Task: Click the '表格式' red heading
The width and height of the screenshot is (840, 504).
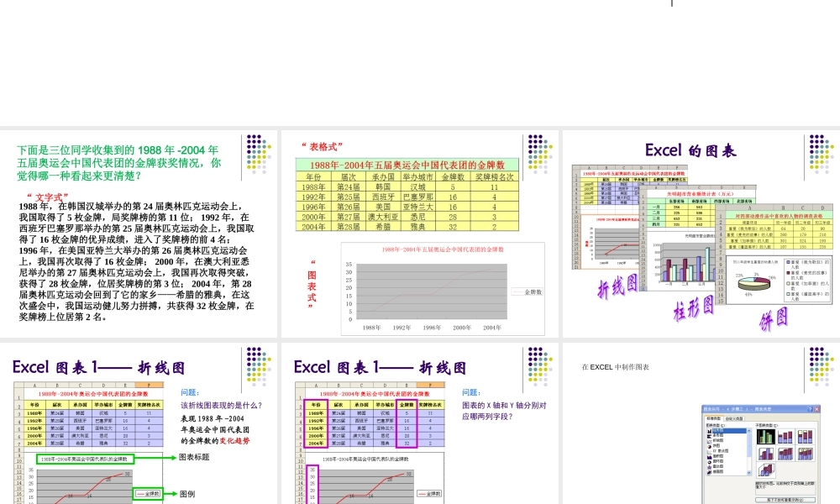Action: point(322,146)
